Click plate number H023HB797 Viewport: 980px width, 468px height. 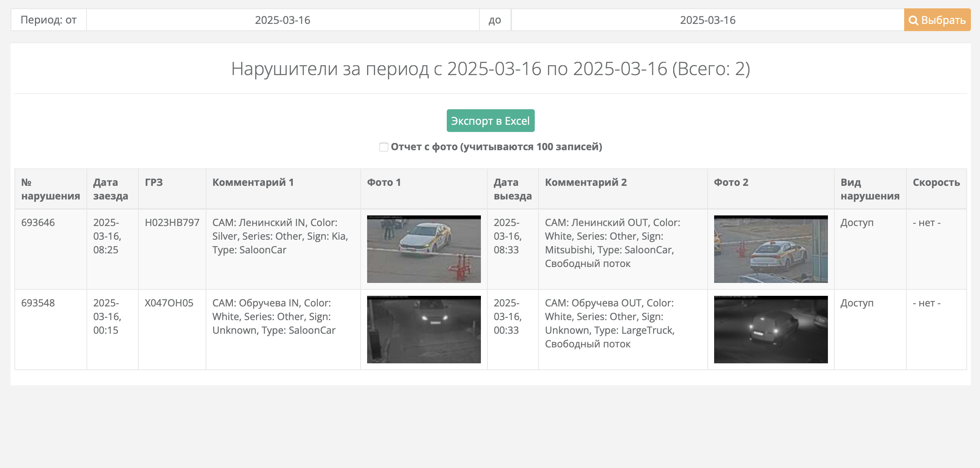pyautogui.click(x=172, y=223)
